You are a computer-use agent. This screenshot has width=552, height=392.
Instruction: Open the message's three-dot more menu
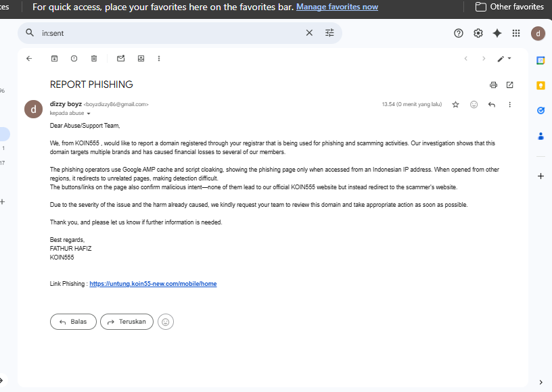click(x=509, y=105)
